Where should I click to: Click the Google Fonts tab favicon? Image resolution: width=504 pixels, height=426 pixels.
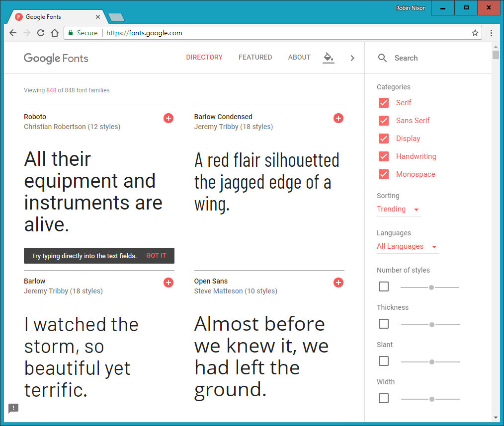coord(19,17)
